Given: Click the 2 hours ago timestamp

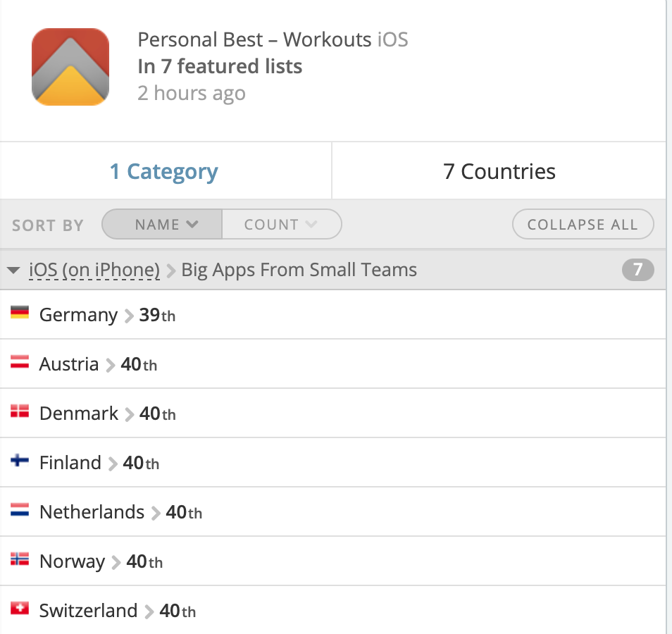Looking at the screenshot, I should click(x=192, y=94).
